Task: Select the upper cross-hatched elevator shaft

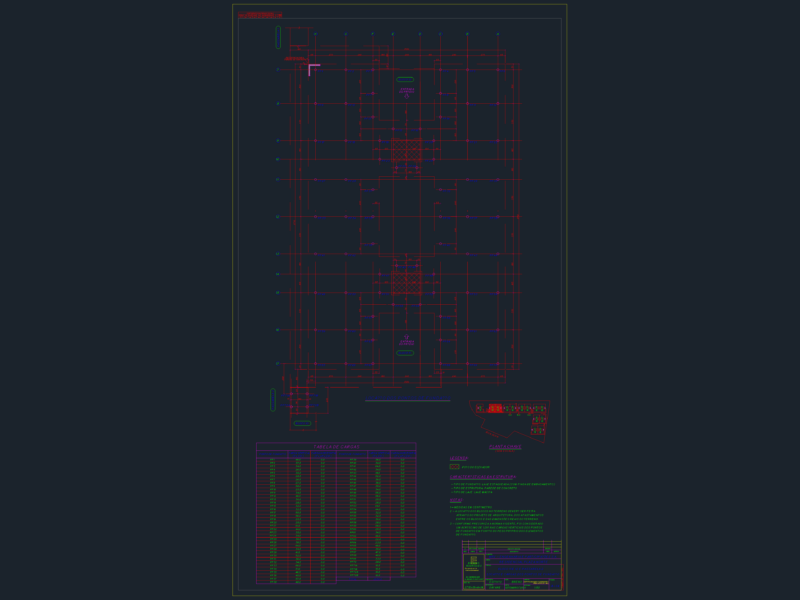Action: 407,150
